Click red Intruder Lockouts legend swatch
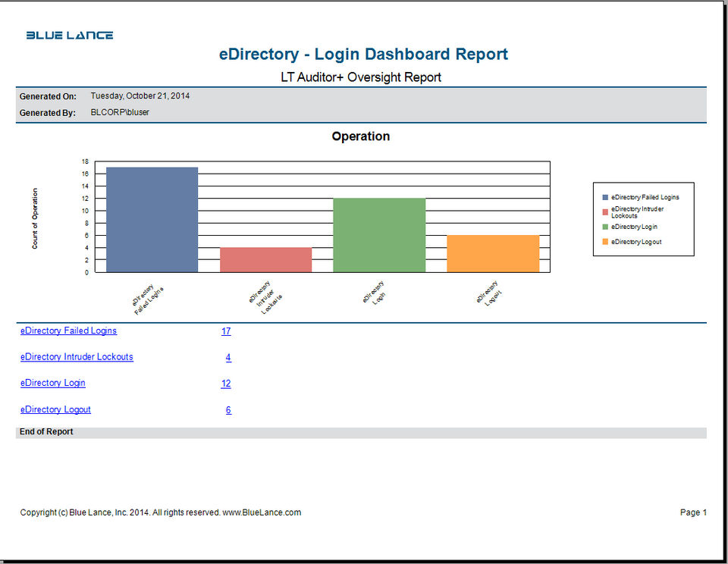Screen dimensions: 728x564 605,212
